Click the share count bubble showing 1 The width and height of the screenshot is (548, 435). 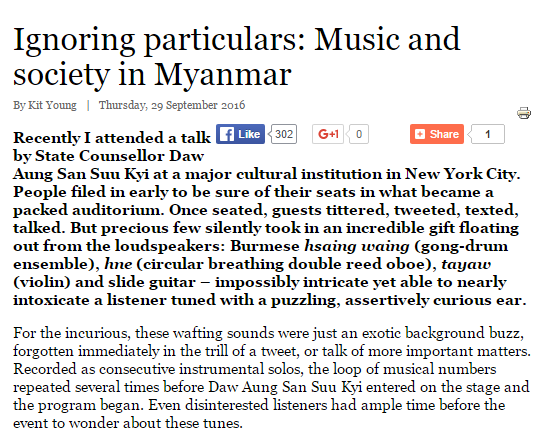tap(487, 134)
